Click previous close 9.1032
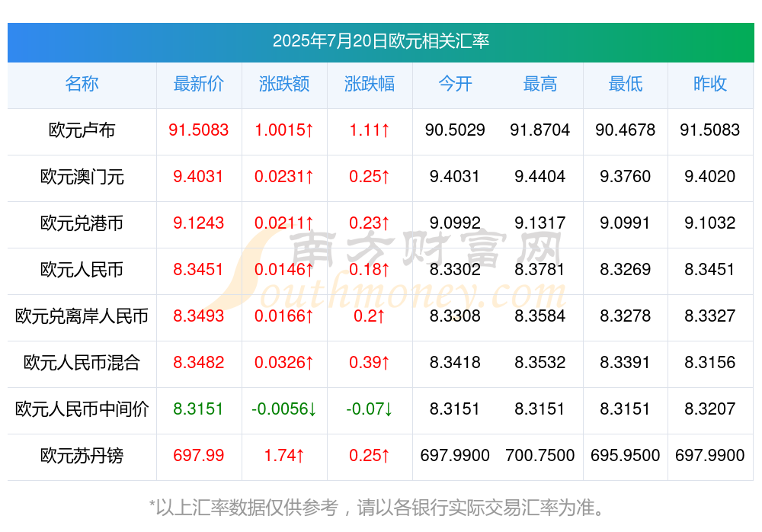Screen dimensions: 762x532 (x=710, y=223)
